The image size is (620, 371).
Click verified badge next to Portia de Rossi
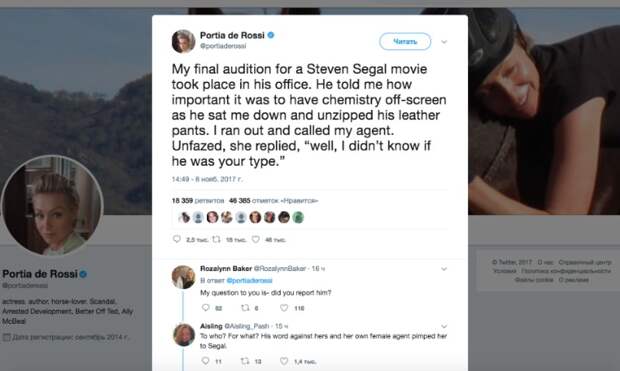[x=271, y=35]
